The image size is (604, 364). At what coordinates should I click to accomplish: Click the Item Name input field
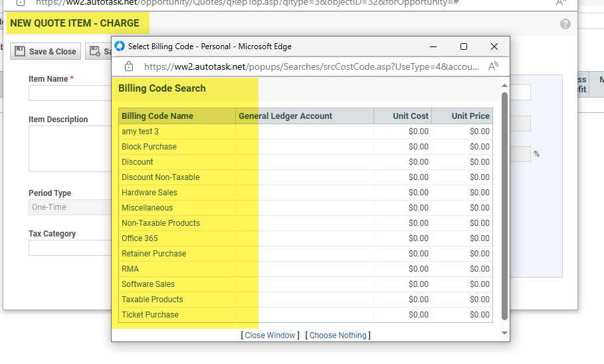[70, 93]
